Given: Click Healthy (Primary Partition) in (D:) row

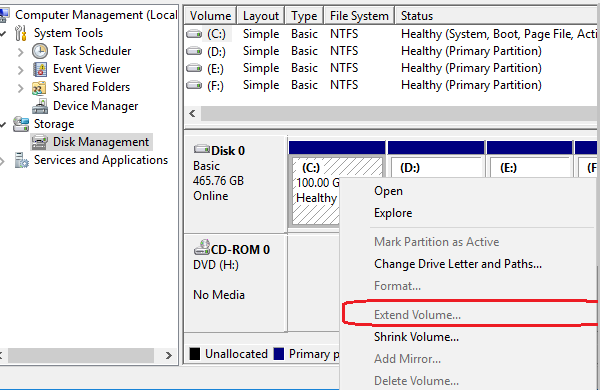Looking at the screenshot, I should point(471,51).
